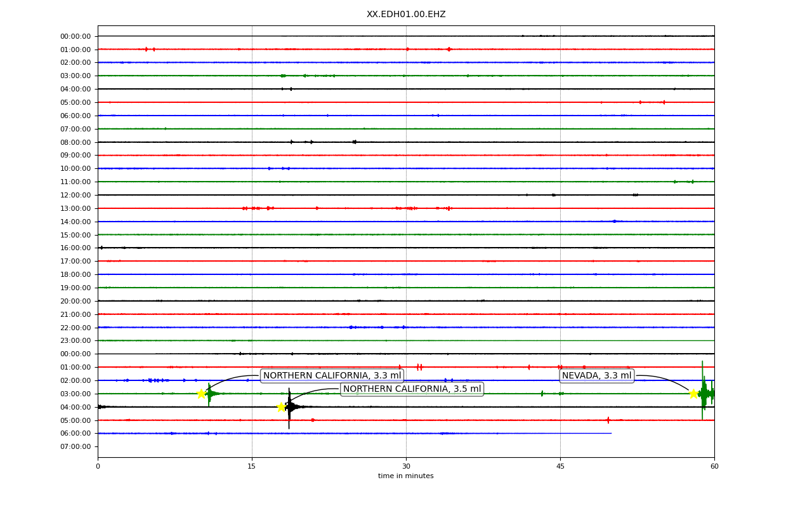Click the yellow star on the 04:00:00 black trace
Viewport: 812px width, 508px height.
281,407
